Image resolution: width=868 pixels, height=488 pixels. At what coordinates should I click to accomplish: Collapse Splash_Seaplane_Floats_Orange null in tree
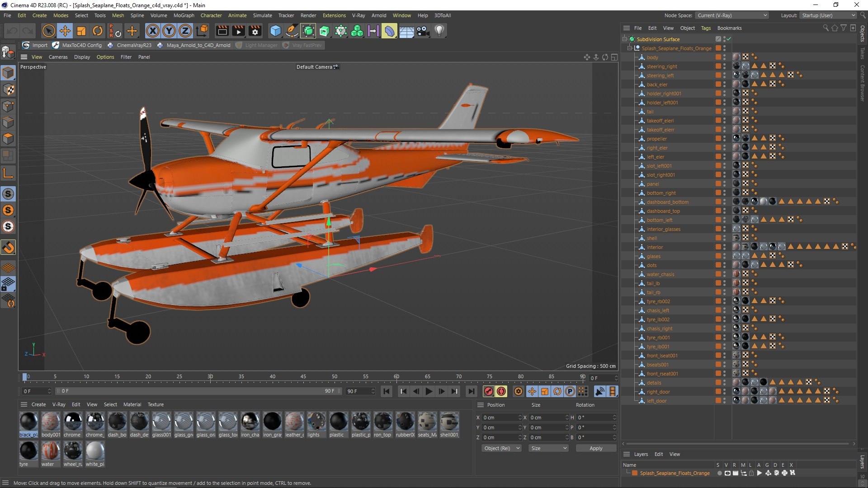click(x=629, y=48)
